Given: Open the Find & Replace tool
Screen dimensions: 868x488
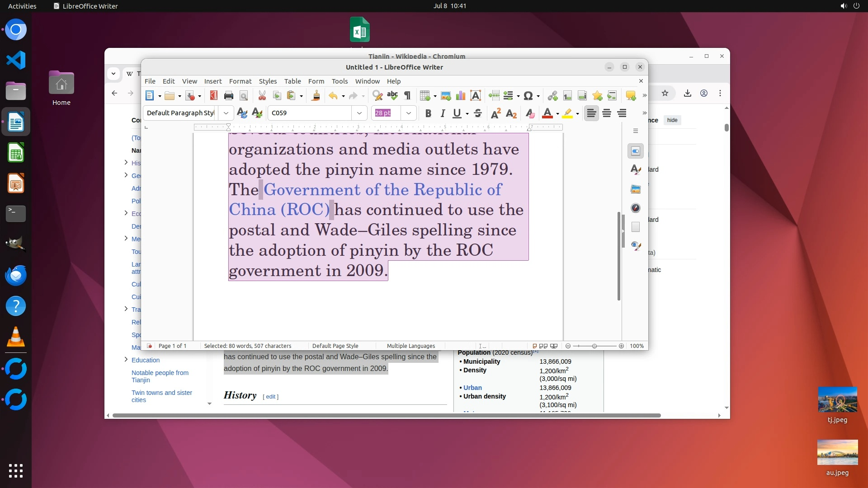Looking at the screenshot, I should pyautogui.click(x=377, y=95).
